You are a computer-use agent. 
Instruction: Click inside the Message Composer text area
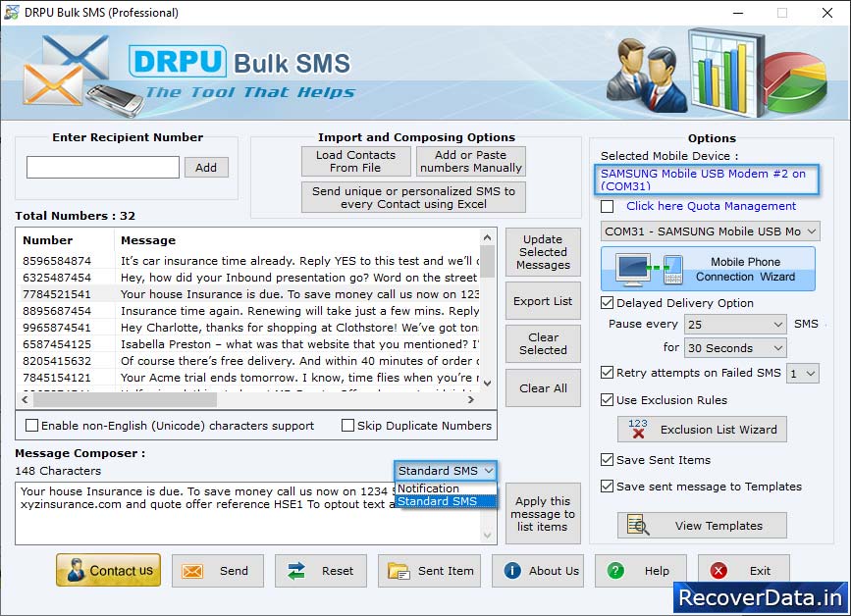pos(249,514)
